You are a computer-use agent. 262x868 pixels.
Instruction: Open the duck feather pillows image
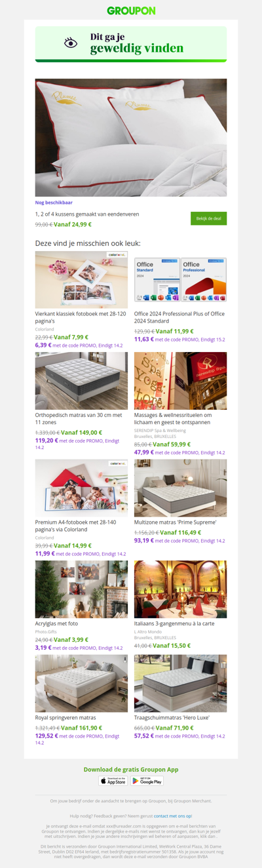tap(131, 138)
